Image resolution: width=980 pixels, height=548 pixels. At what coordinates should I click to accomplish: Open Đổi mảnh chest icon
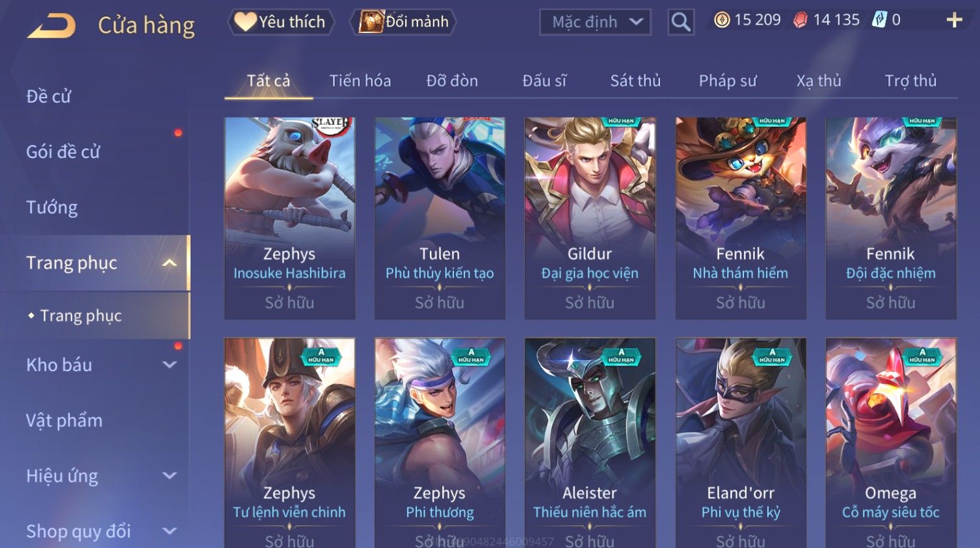coord(403,21)
